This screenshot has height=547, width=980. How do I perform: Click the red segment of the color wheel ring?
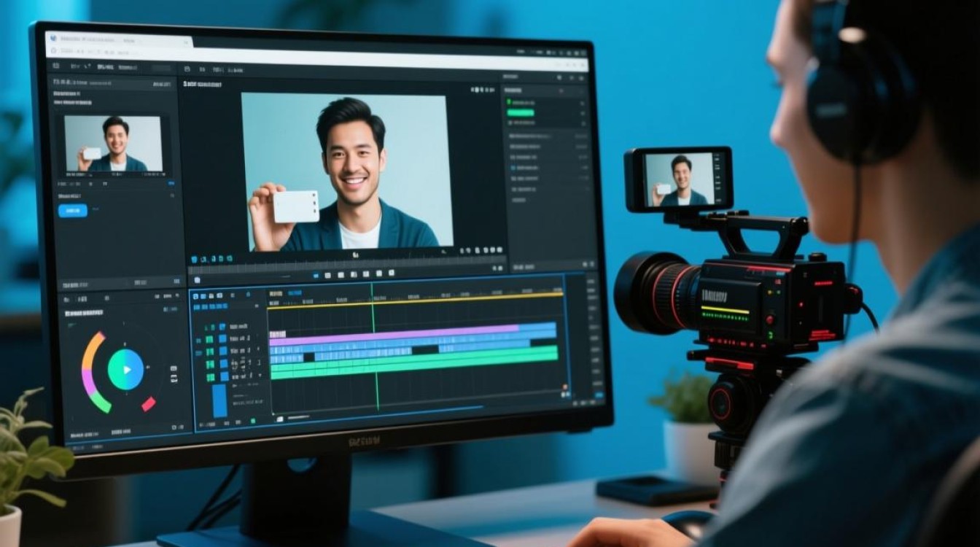click(148, 403)
